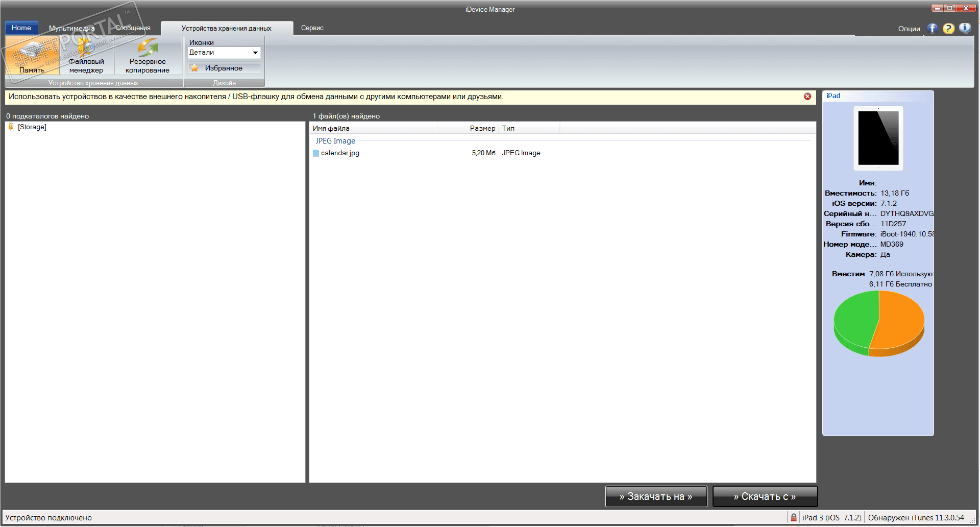
Task: Sort by the Размер column header
Action: point(468,128)
